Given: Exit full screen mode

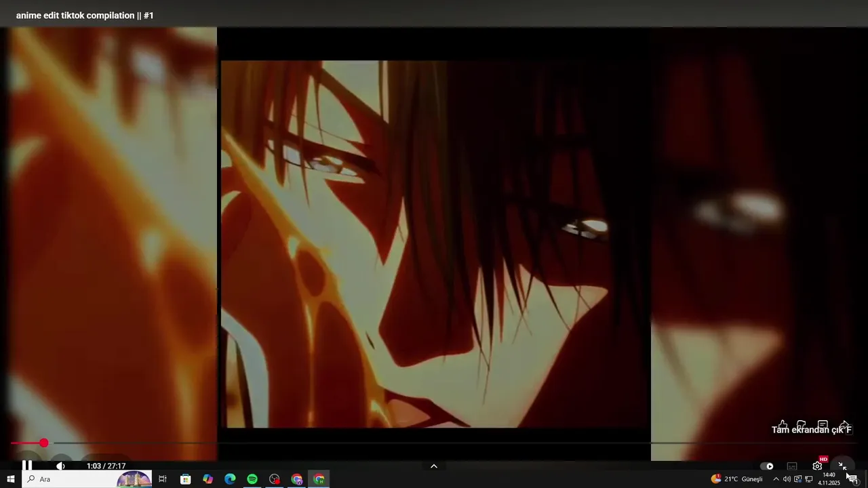Looking at the screenshot, I should click(x=842, y=466).
